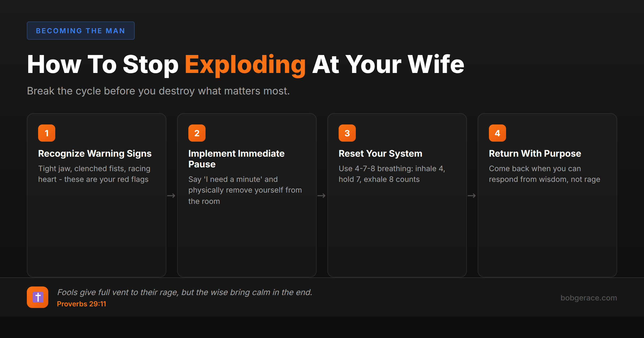This screenshot has height=338, width=644.
Task: Visit the bobgerace.com link
Action: pos(589,298)
